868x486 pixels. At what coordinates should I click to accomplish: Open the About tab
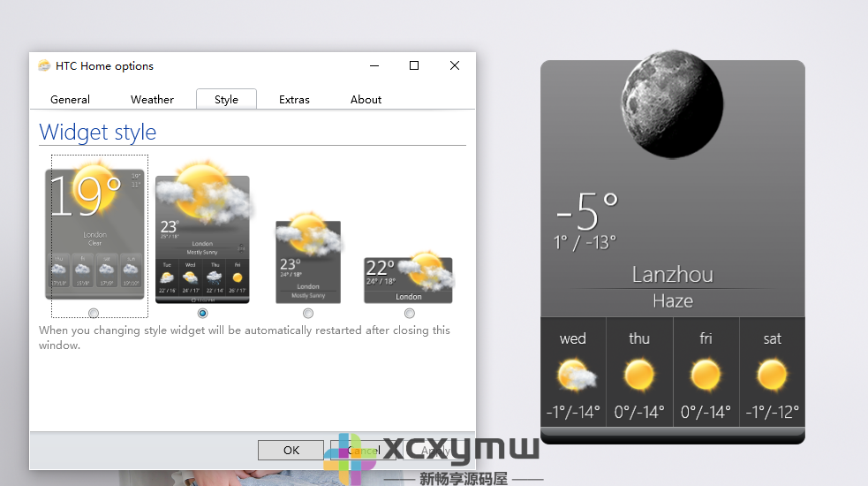pyautogui.click(x=366, y=99)
